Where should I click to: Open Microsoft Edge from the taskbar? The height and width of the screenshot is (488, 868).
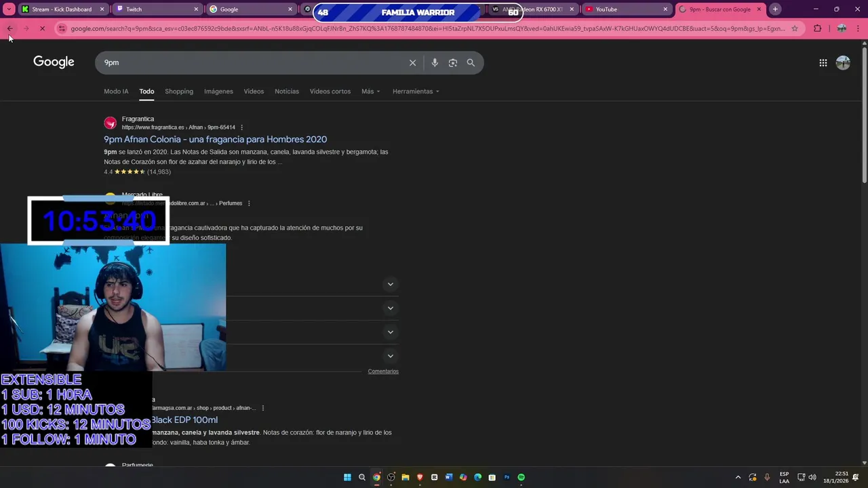coord(477,477)
